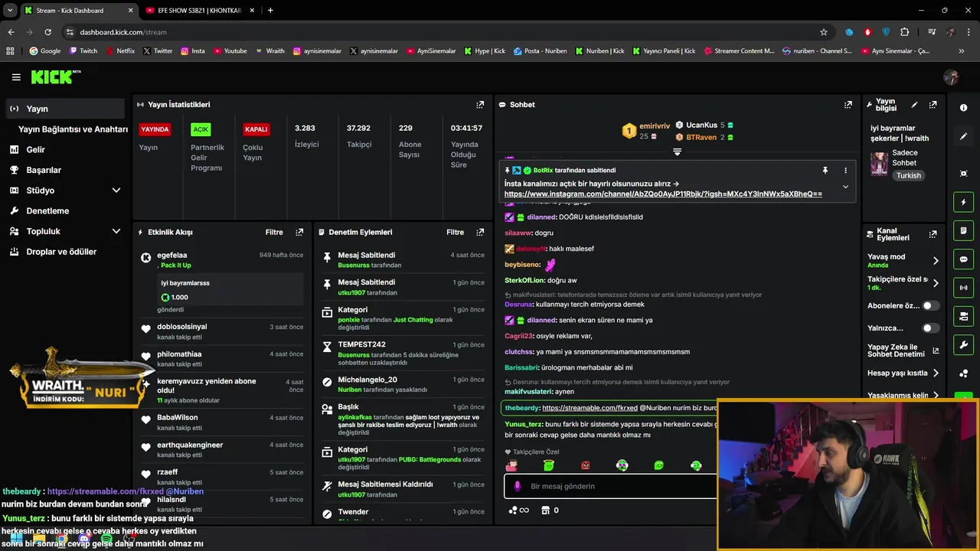Image resolution: width=980 pixels, height=551 pixels.
Task: Click the broadcast signal icon in right toolbar
Action: 963,288
